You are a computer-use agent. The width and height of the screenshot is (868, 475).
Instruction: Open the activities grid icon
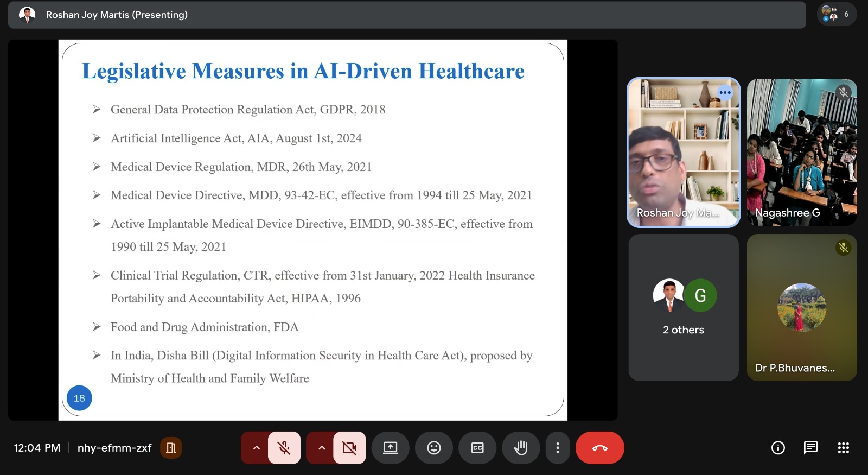coord(843,448)
